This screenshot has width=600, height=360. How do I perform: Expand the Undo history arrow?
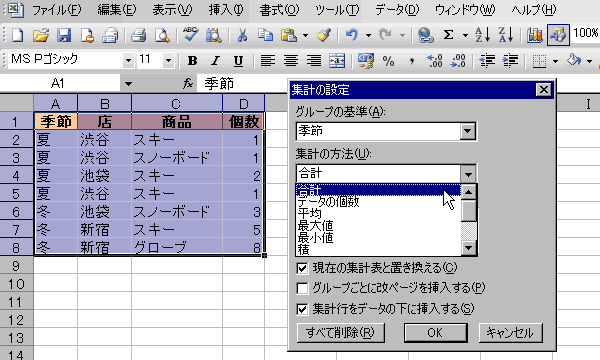pos(368,36)
